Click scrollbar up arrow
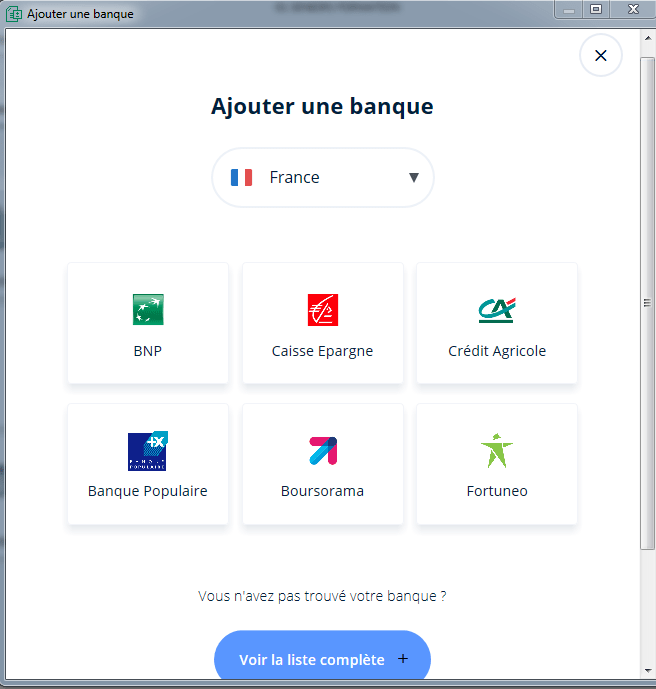The width and height of the screenshot is (656, 689). coord(648,38)
